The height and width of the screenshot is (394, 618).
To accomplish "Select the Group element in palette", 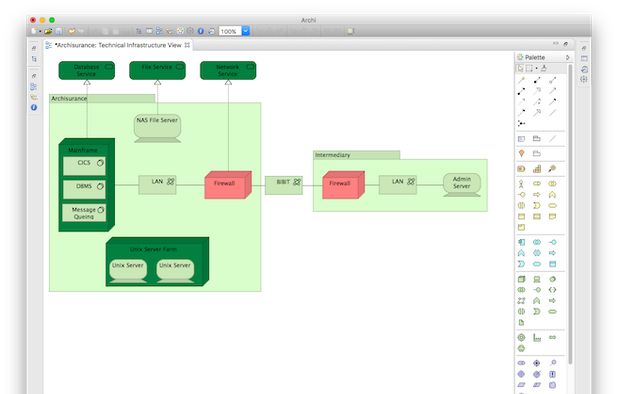I will (536, 138).
